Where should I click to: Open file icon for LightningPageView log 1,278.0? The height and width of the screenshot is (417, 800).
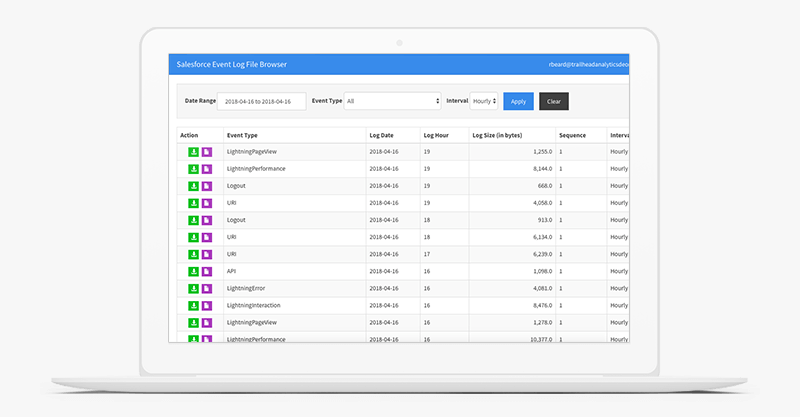coord(207,323)
